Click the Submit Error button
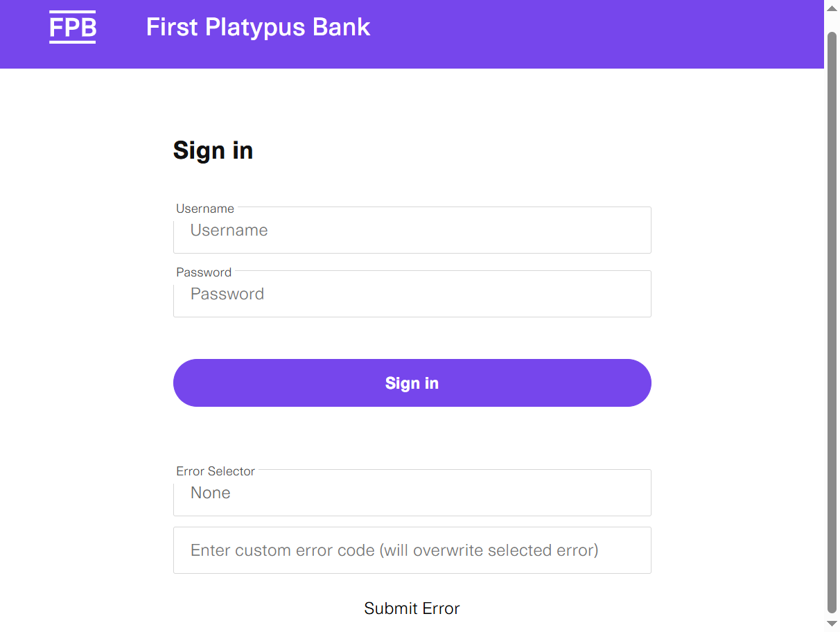The height and width of the screenshot is (632, 840). pyautogui.click(x=412, y=608)
